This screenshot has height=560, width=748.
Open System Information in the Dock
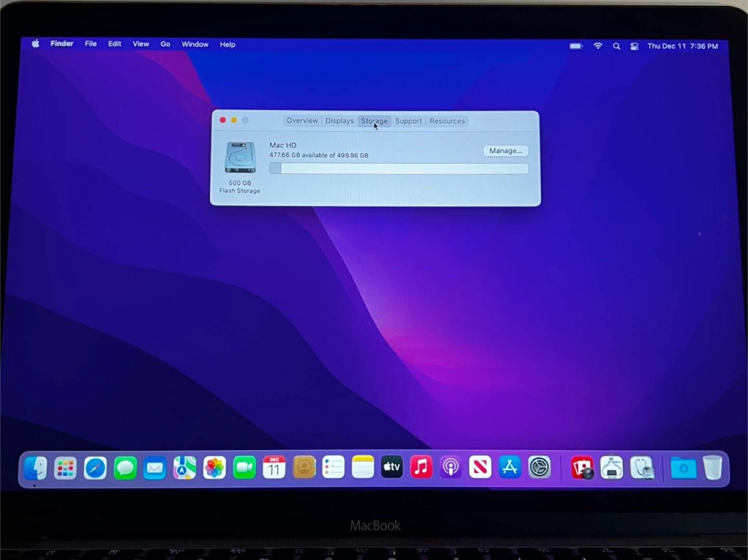tap(612, 468)
